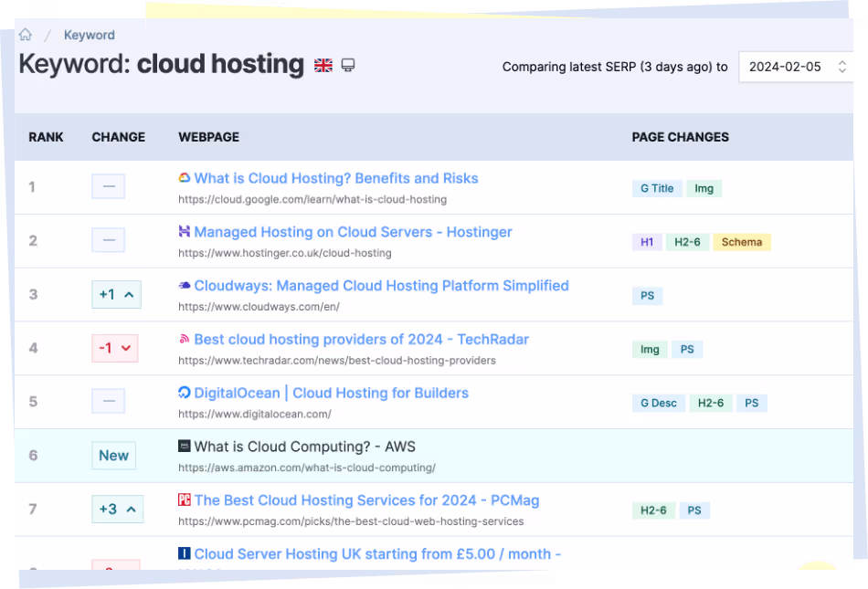Screen dimensions: 868x589
Task: Open Cloudways Managed Cloud Hosting Platform link
Action: tap(381, 286)
